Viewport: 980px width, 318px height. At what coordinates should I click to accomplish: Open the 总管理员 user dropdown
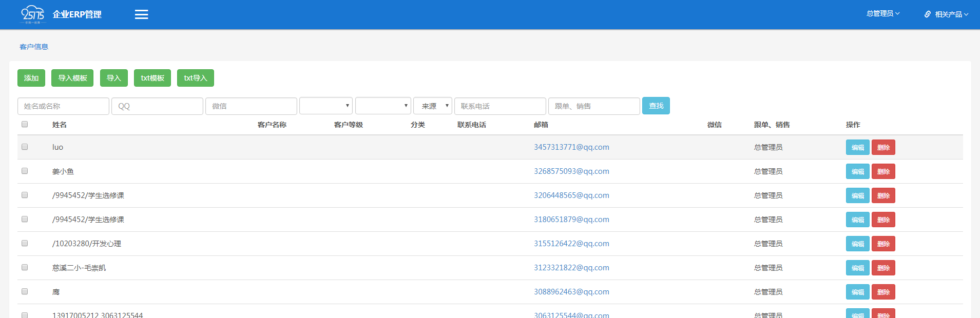882,14
